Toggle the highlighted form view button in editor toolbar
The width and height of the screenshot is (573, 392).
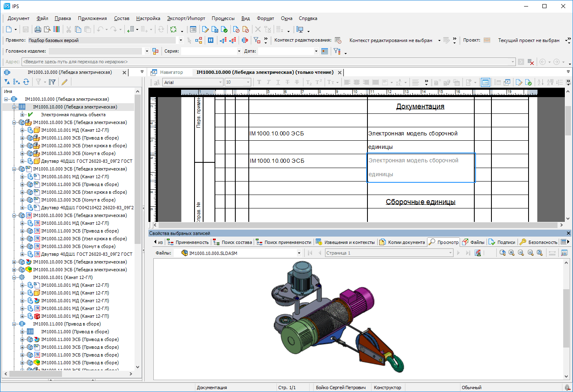(x=485, y=82)
